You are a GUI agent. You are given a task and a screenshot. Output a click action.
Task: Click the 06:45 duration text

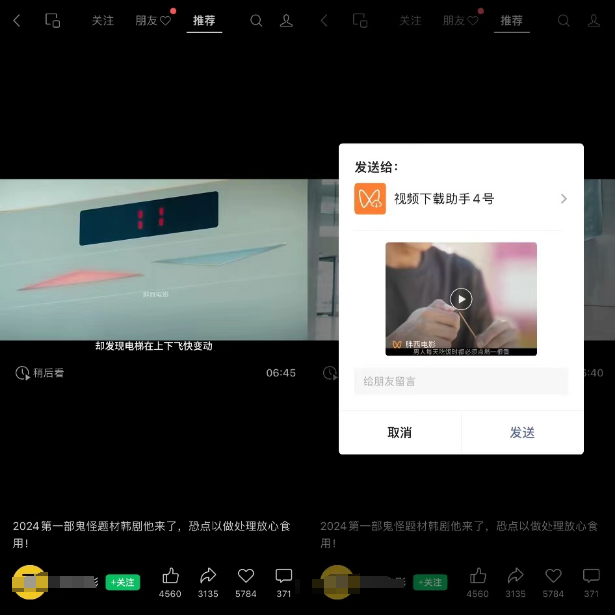[x=281, y=373]
